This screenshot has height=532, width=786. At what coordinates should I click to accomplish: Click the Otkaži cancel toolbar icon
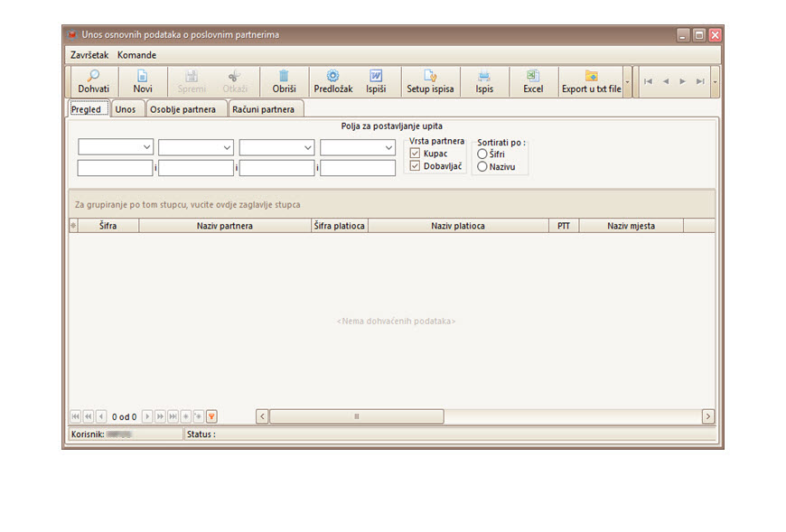click(234, 76)
